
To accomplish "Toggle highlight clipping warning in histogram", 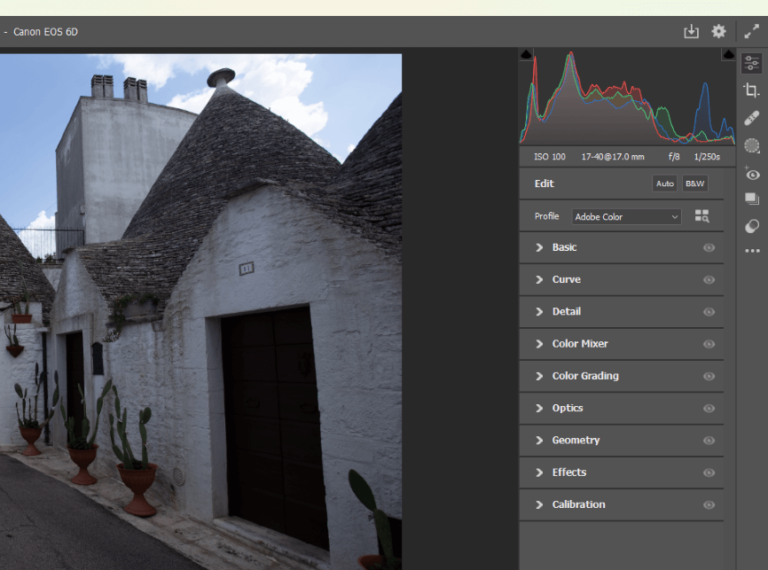I will [728, 54].
